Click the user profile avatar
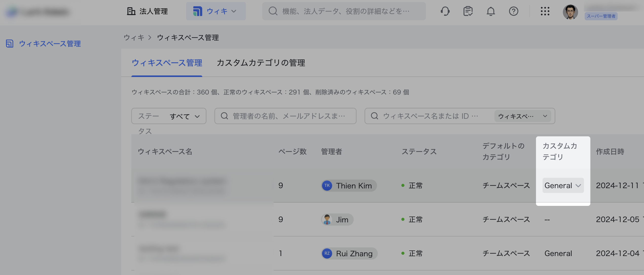The image size is (644, 275). pyautogui.click(x=570, y=12)
